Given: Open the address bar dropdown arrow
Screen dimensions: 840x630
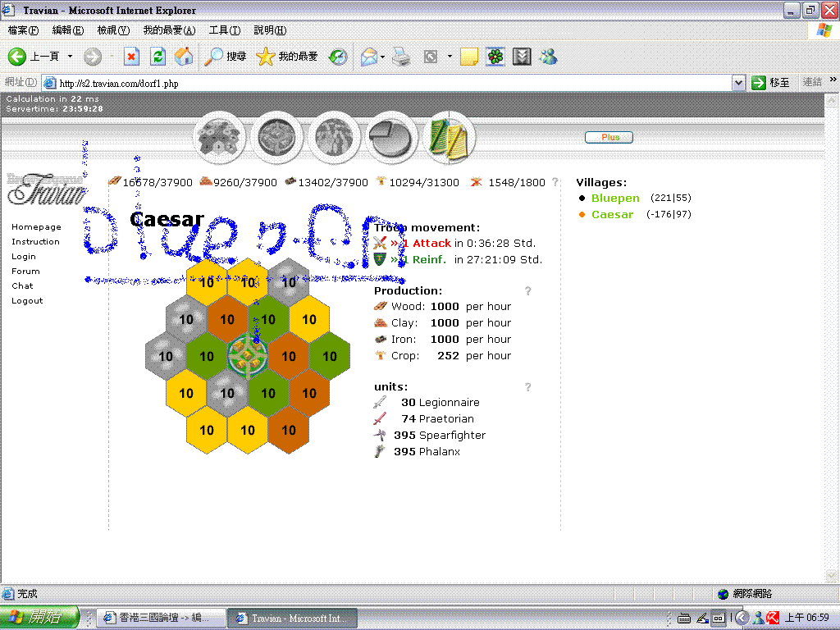Looking at the screenshot, I should [x=738, y=83].
